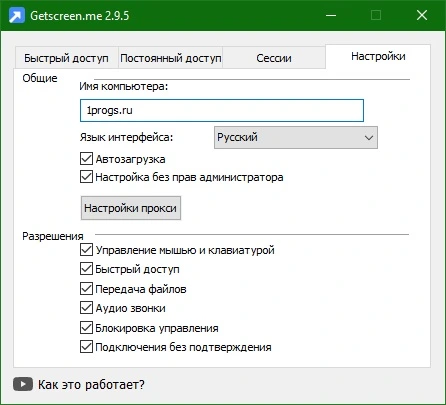Click the YouTube play icon at bottom
Image resolution: width=446 pixels, height=405 pixels.
pos(23,384)
